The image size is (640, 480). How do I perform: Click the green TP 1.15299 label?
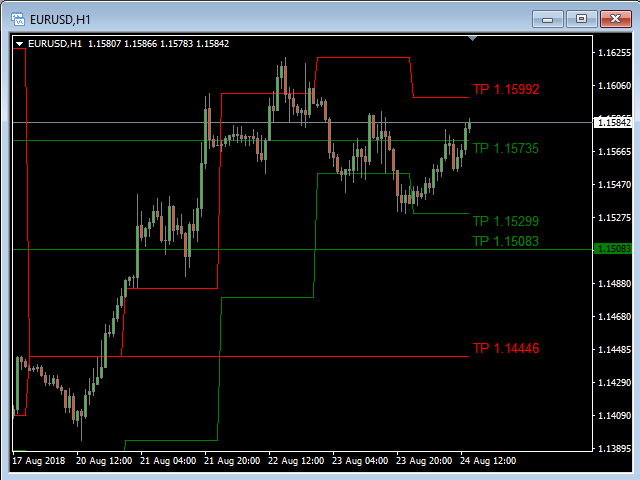(x=505, y=221)
